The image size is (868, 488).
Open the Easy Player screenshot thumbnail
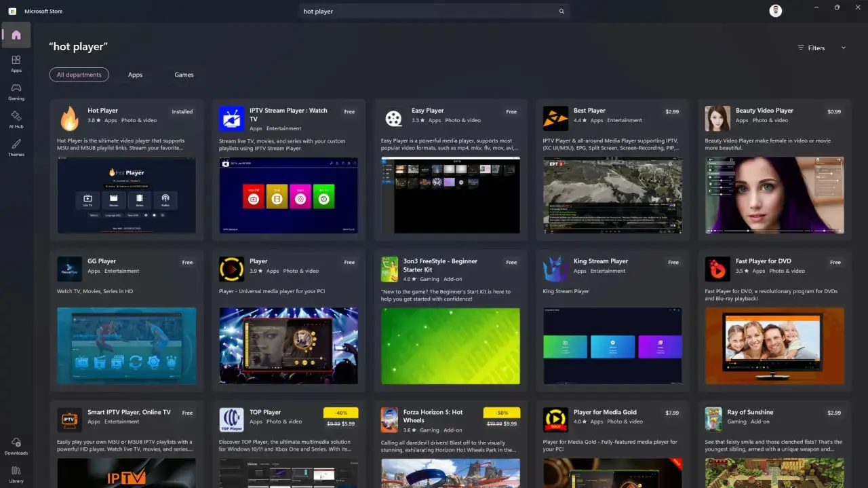tap(450, 195)
